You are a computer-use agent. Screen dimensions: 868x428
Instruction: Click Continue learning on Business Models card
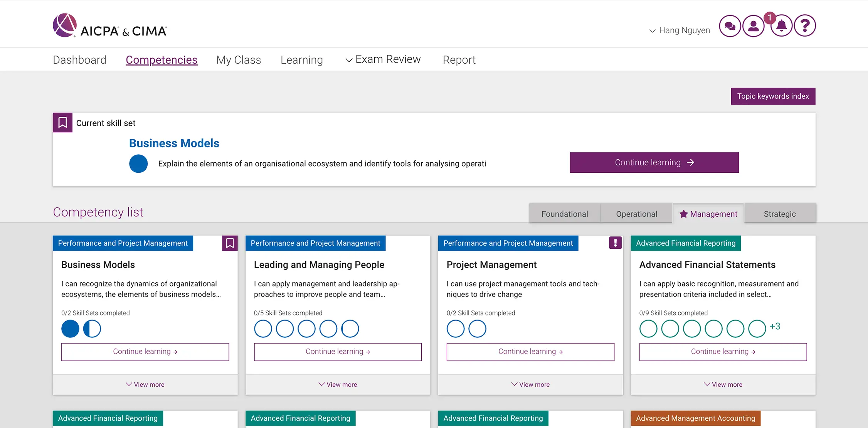coord(145,351)
